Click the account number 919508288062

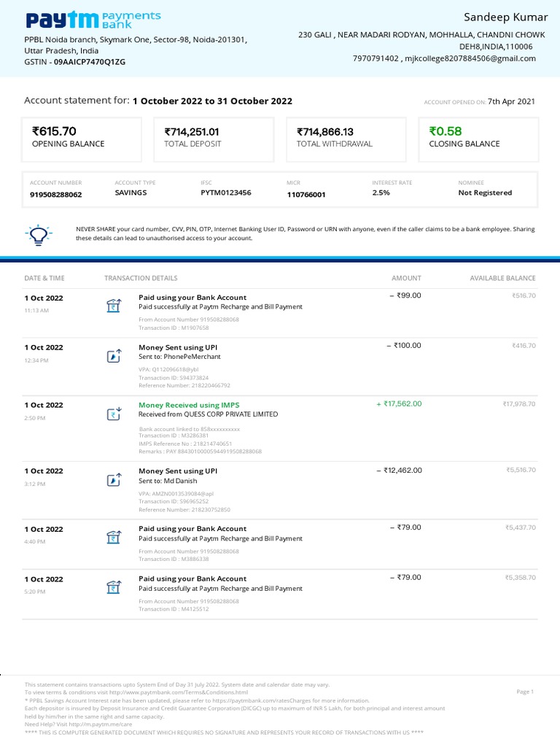(x=56, y=195)
